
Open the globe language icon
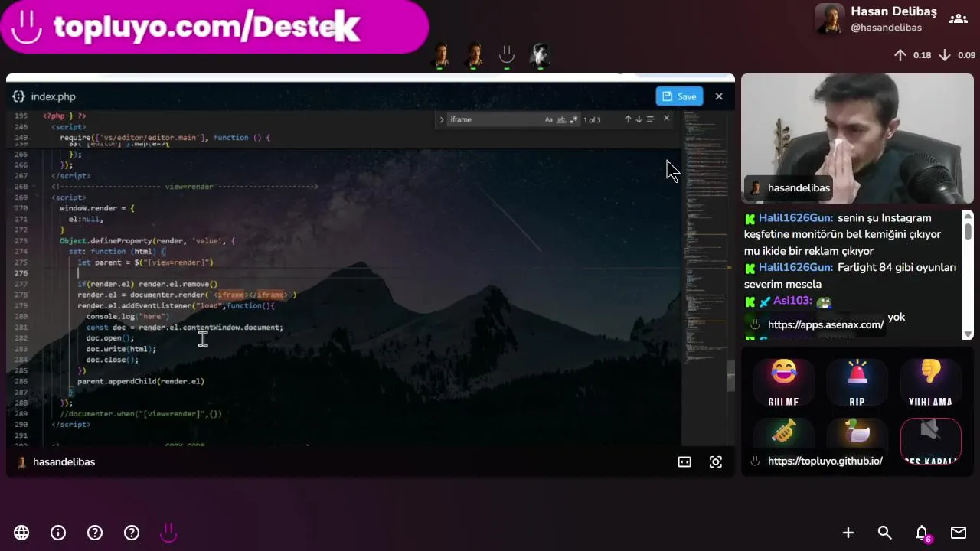click(x=21, y=533)
